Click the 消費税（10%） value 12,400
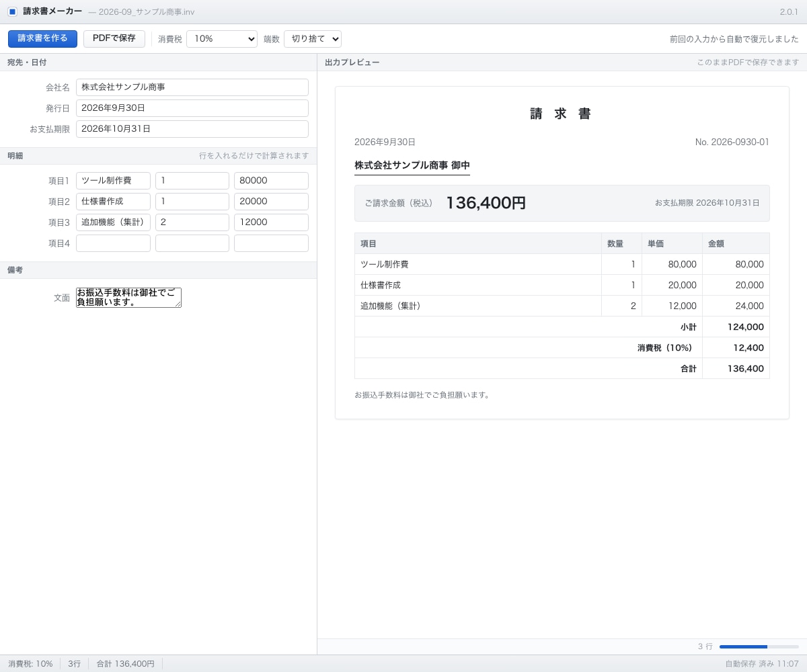 coord(736,348)
